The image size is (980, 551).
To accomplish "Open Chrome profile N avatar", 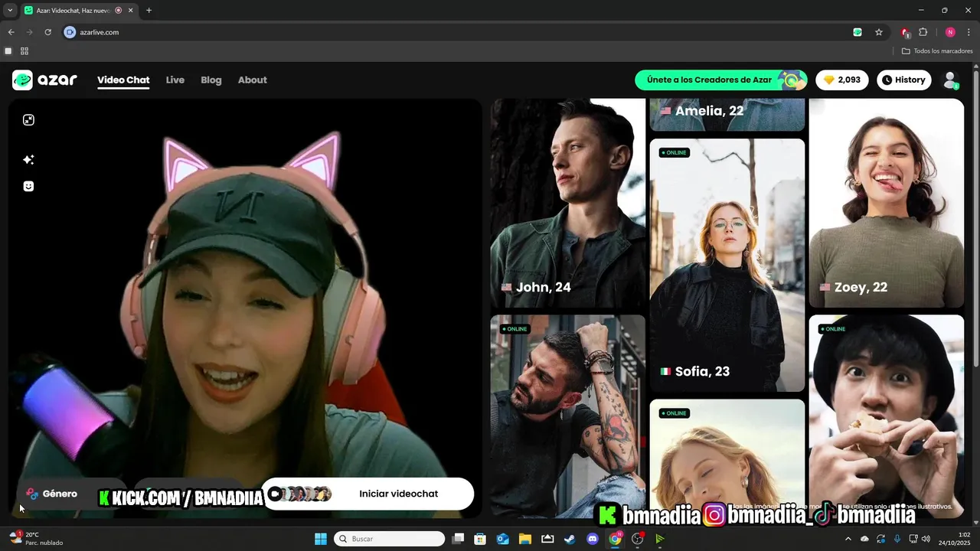I will pos(950,32).
